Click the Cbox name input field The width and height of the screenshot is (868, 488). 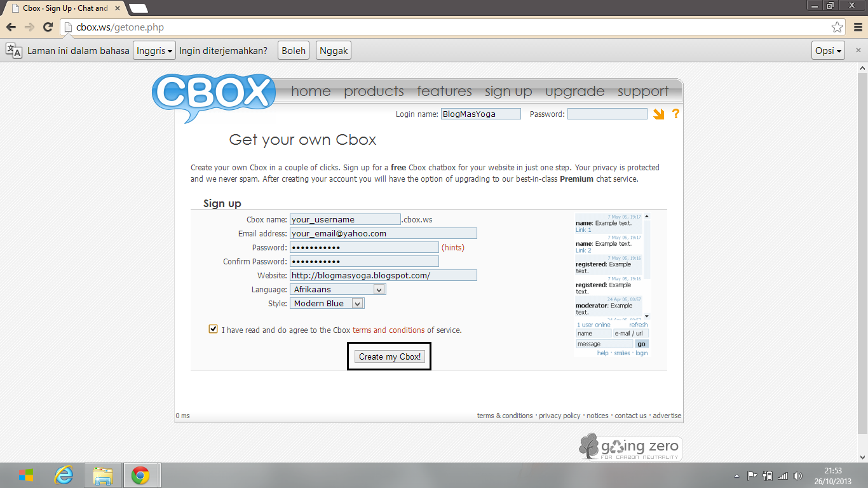point(345,219)
